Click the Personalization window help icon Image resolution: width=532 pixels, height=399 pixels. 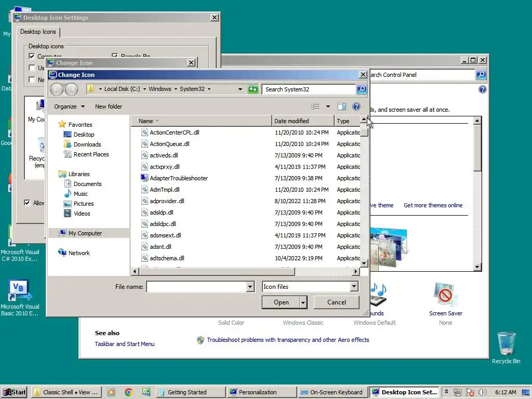click(483, 89)
